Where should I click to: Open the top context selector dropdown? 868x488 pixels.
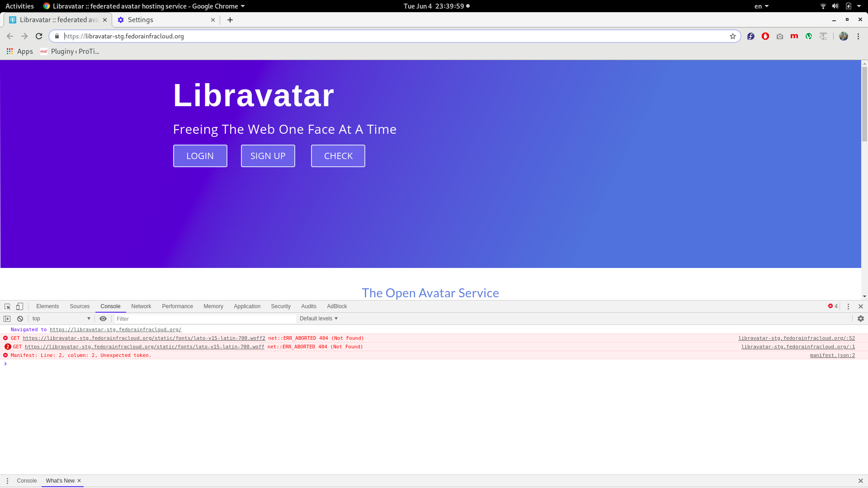(61, 319)
